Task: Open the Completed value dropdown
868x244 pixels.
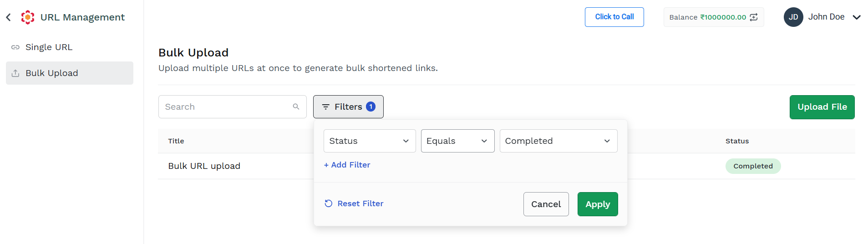Action: [558, 141]
